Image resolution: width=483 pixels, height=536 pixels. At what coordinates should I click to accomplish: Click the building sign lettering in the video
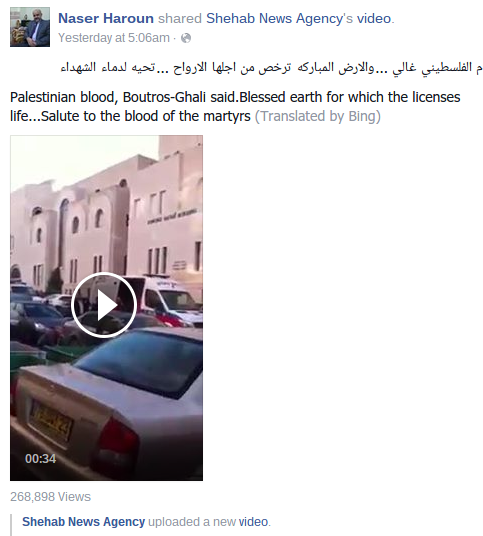(173, 216)
